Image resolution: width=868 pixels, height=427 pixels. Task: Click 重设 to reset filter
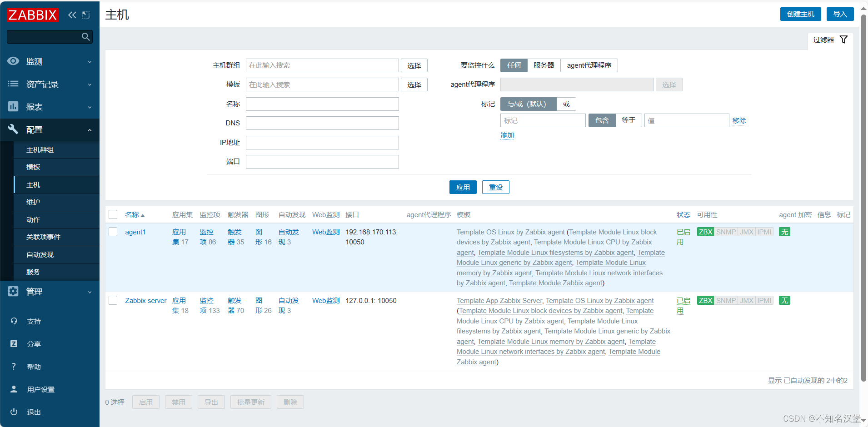coord(495,187)
